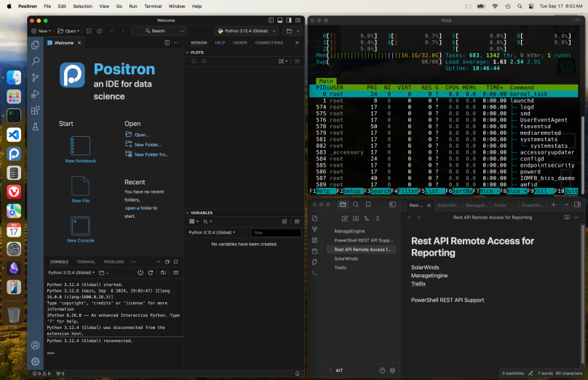
Task: Toggle Obsidian left sidebar
Action: click(x=392, y=205)
